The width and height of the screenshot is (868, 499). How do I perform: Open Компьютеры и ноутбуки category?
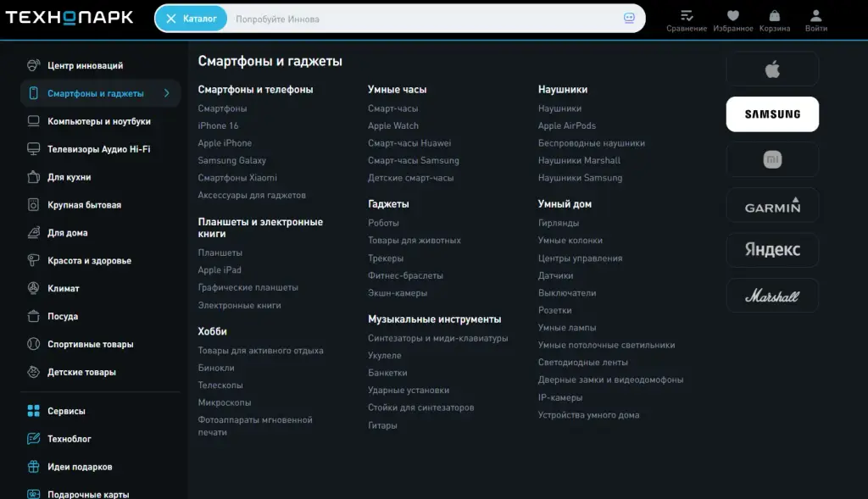tap(99, 121)
